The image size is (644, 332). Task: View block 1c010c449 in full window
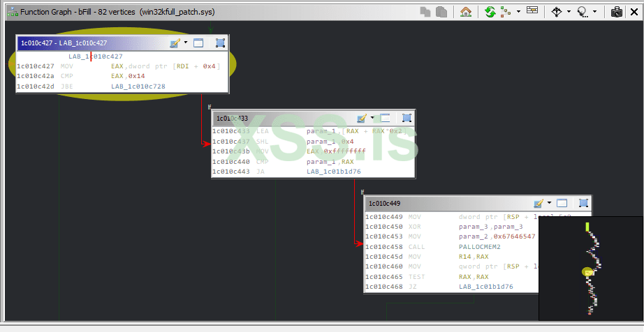pos(562,203)
